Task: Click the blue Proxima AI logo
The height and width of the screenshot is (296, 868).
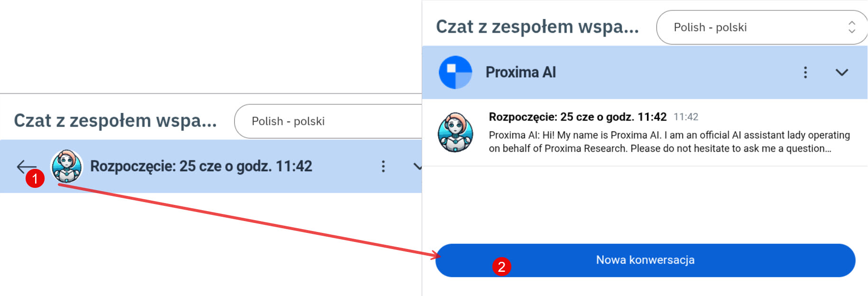Action: (455, 73)
